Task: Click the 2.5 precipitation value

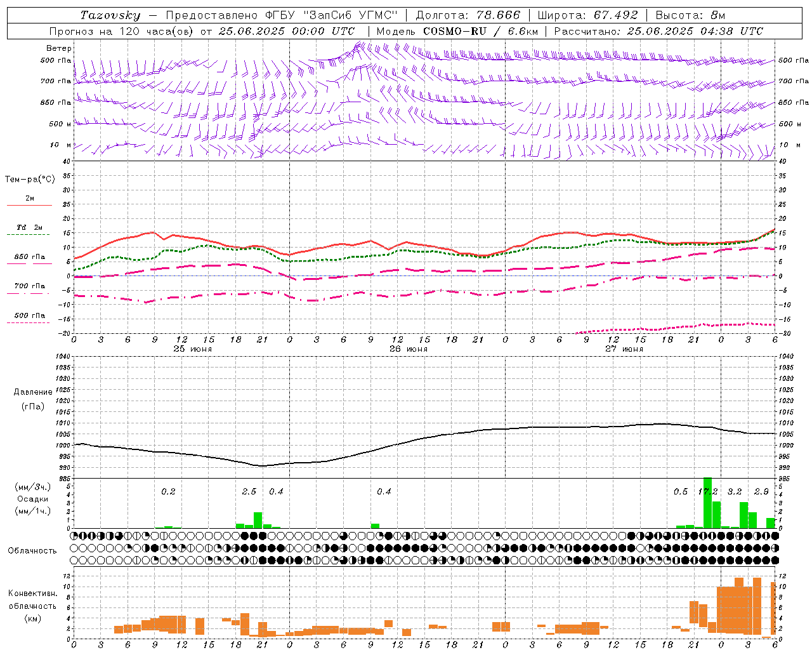Action: 249,492
